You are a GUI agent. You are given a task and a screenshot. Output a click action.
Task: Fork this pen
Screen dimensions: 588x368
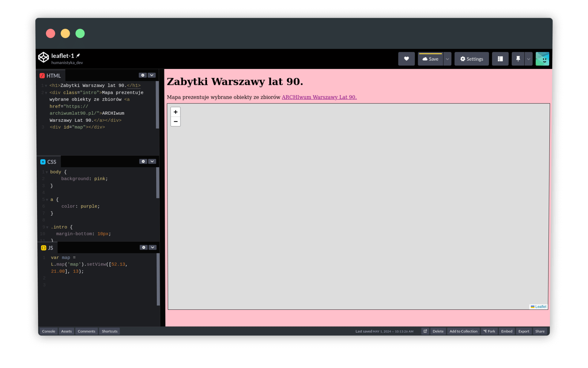[489, 331]
